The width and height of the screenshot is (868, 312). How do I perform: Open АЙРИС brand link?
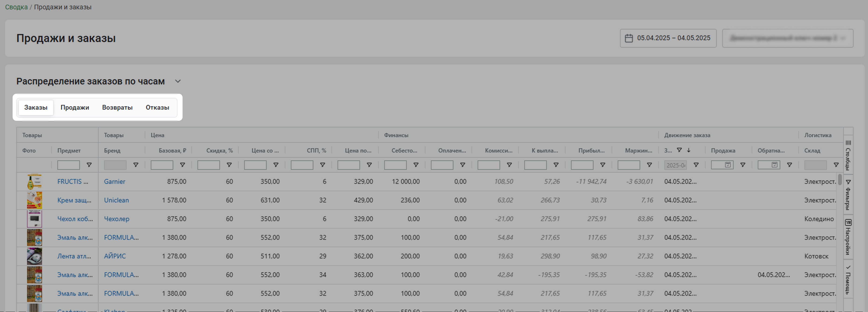(115, 256)
